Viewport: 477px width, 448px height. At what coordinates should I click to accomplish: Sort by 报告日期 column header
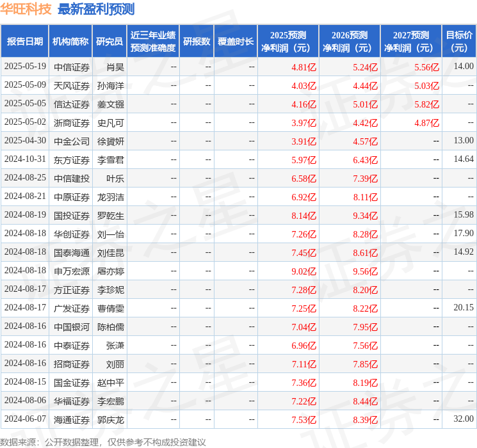24,41
